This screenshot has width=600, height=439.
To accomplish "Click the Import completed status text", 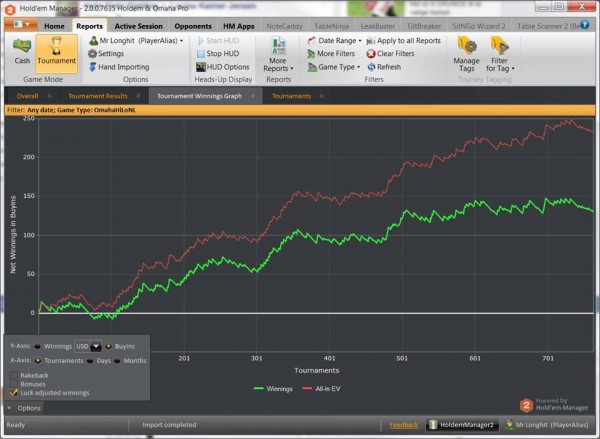I will pos(169,425).
